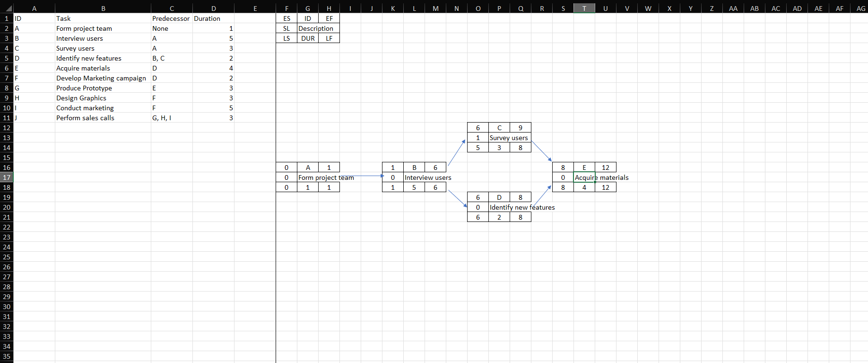Click legend cell 'ES'

click(x=286, y=18)
